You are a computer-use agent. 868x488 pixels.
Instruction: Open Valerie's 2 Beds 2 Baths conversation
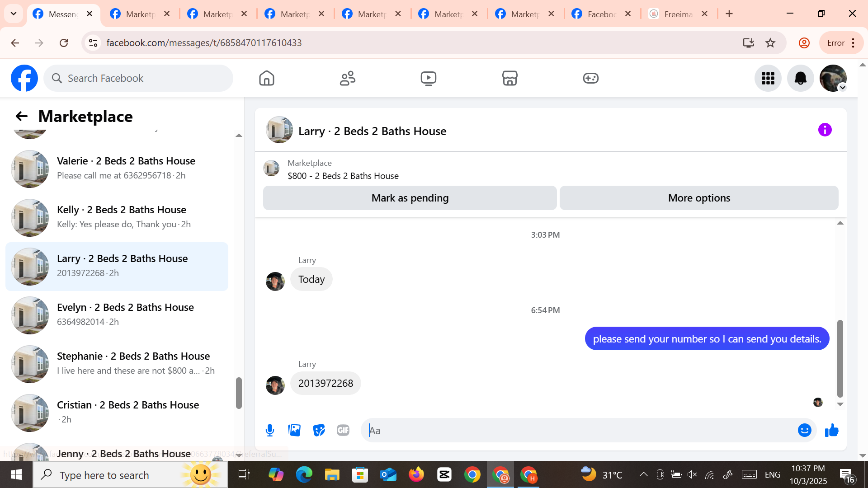(x=117, y=169)
